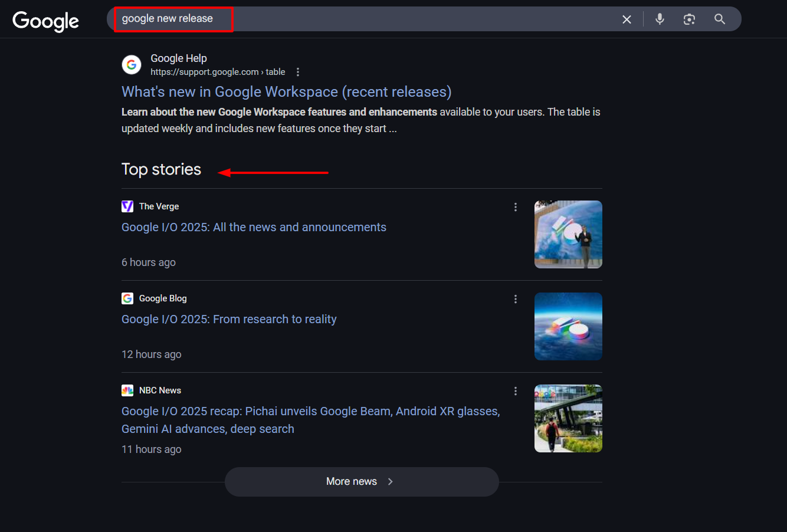Image resolution: width=787 pixels, height=532 pixels.
Task: Click NBC News story thumbnail
Action: pyautogui.click(x=568, y=418)
